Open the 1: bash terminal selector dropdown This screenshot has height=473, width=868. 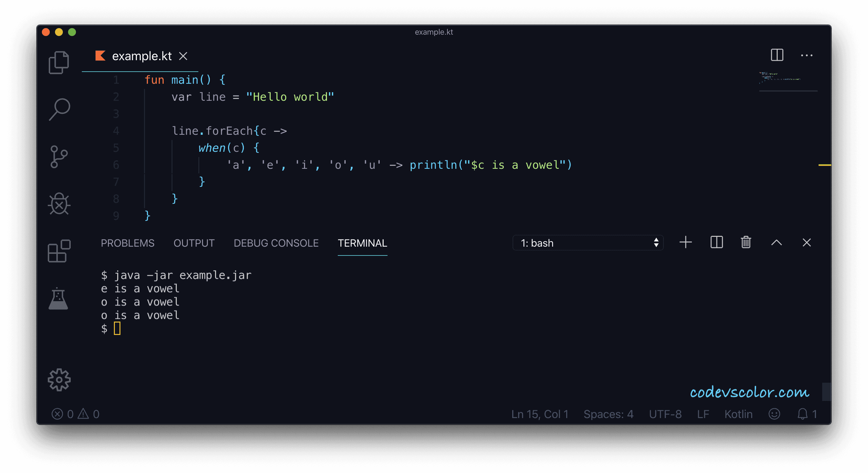click(588, 243)
